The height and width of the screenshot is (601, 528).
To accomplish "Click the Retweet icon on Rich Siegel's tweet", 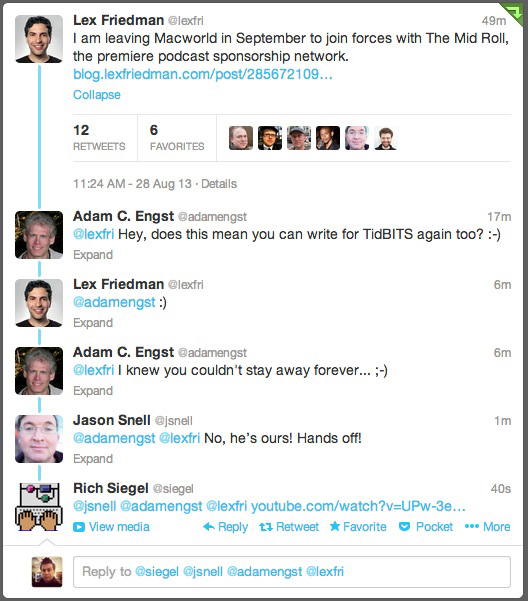I will pyautogui.click(x=266, y=527).
